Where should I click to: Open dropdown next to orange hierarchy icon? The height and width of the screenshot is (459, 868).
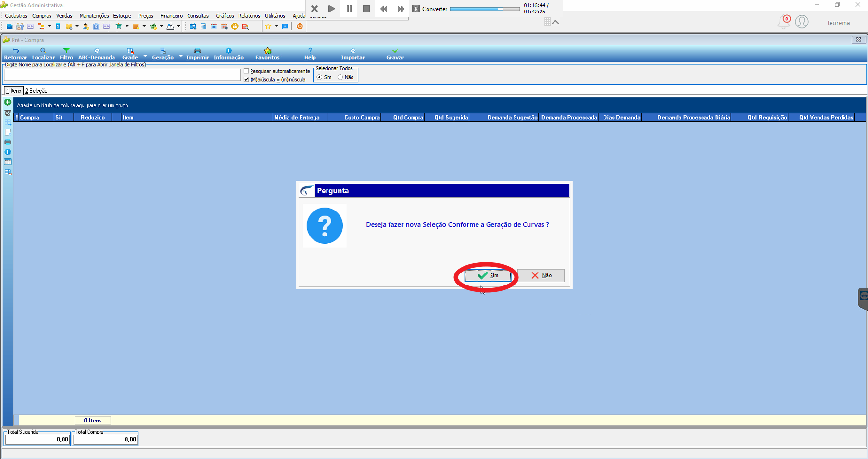click(x=50, y=26)
